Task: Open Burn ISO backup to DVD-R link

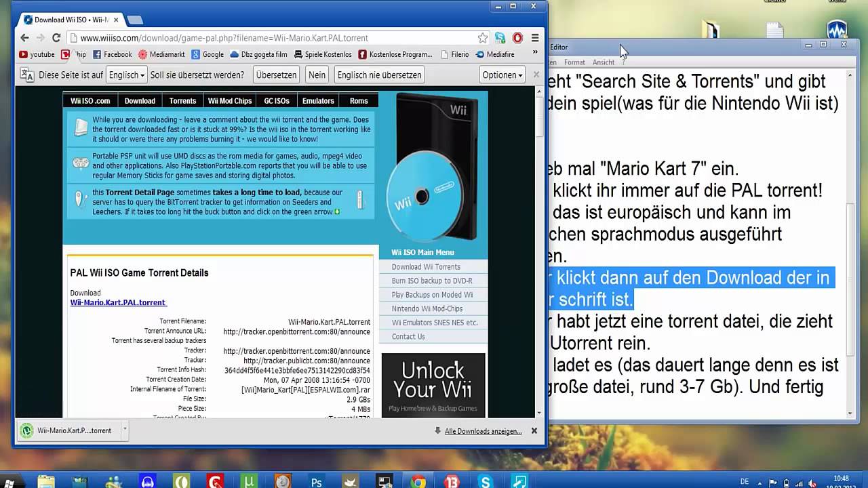Action: pos(433,281)
